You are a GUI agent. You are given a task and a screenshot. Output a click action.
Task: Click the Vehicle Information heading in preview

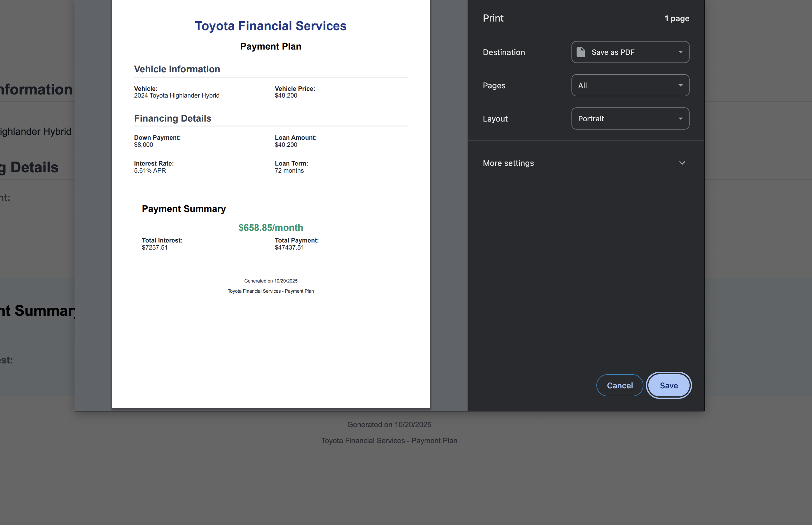(177, 69)
